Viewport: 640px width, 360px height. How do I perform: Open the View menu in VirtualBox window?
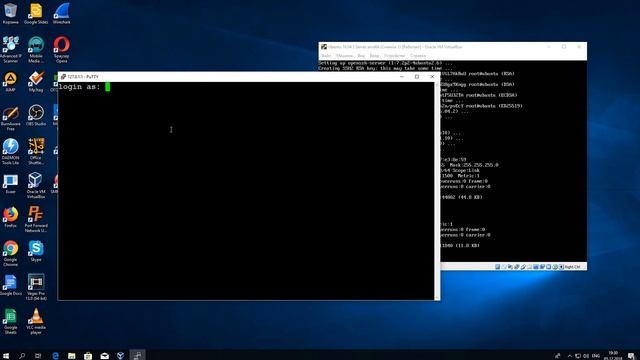click(x=361, y=56)
